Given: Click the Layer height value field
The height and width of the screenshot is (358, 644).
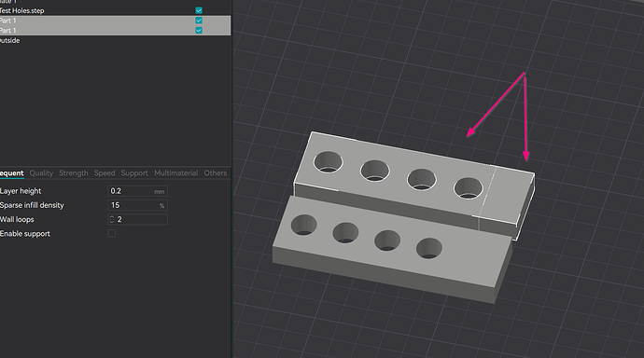Looking at the screenshot, I should point(137,191).
